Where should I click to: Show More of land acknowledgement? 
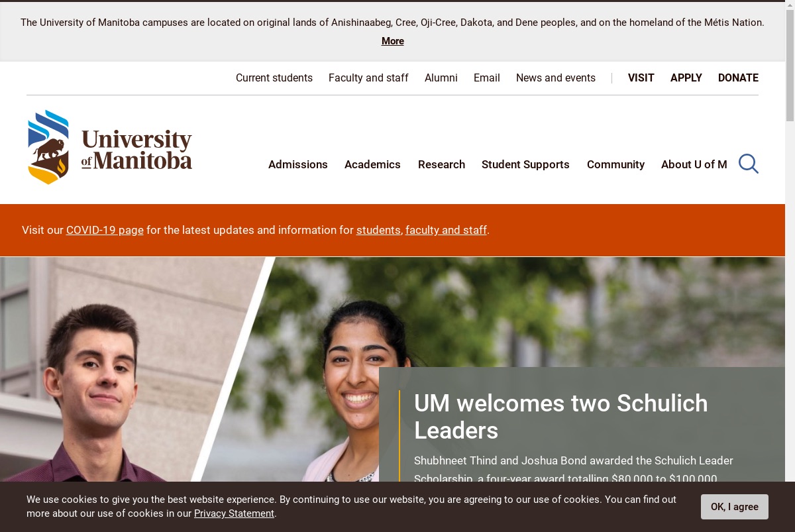392,41
